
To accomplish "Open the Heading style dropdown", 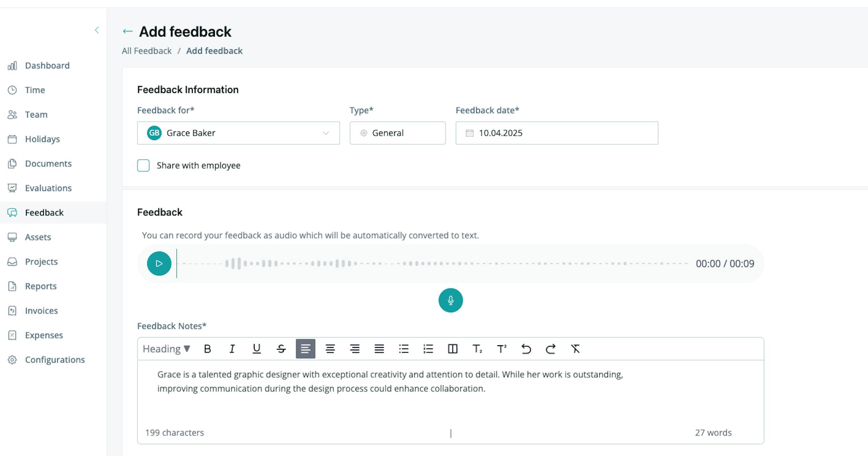I will (166, 349).
